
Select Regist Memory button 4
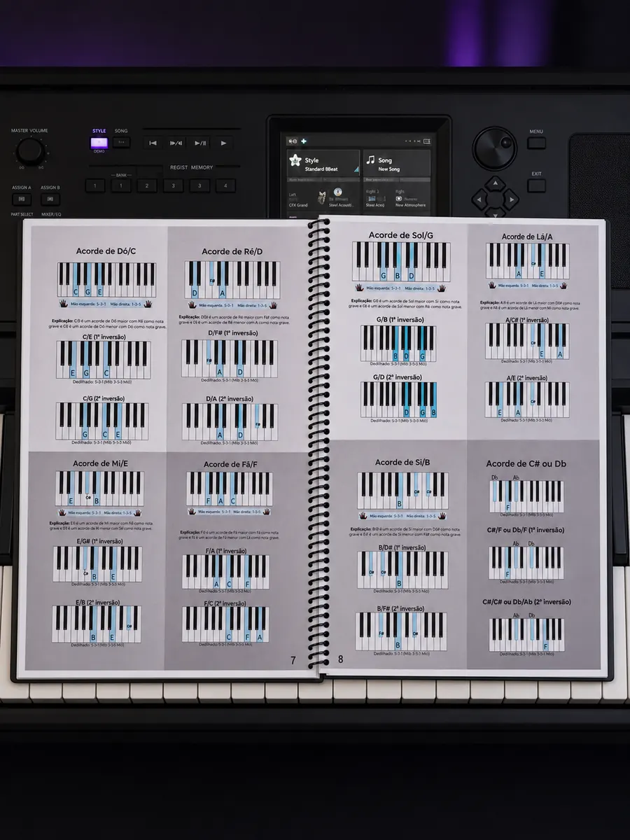(x=225, y=186)
